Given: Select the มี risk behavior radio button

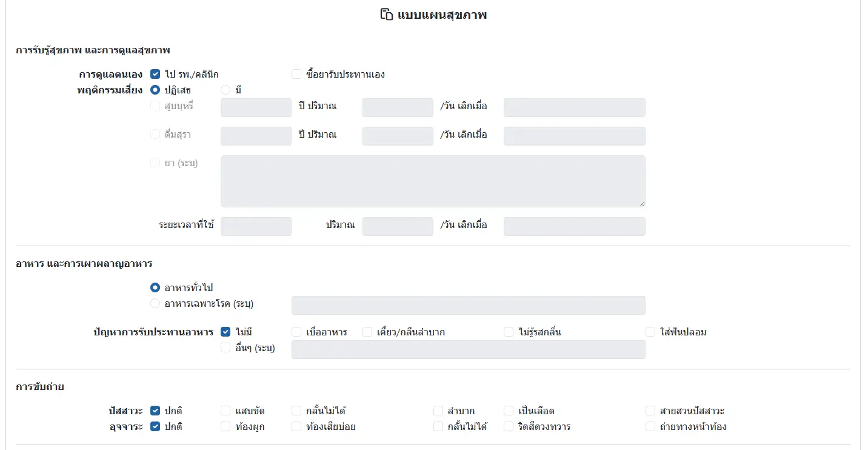Looking at the screenshot, I should click(x=225, y=90).
